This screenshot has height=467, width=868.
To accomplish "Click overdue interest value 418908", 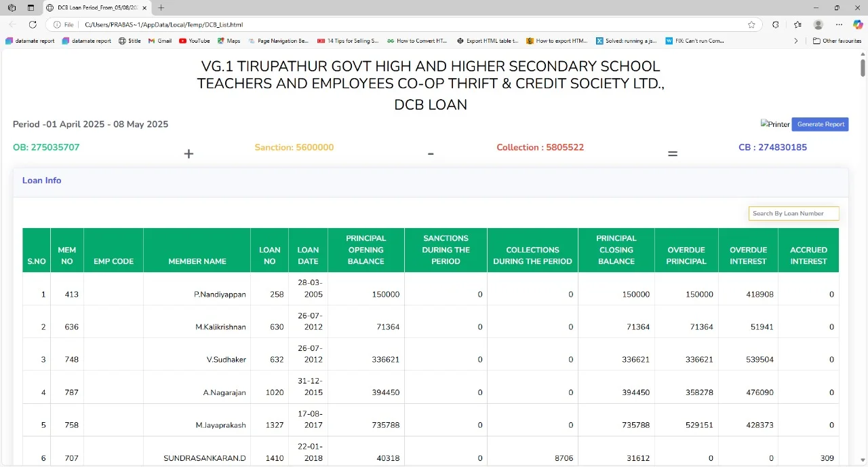I will [x=760, y=295].
